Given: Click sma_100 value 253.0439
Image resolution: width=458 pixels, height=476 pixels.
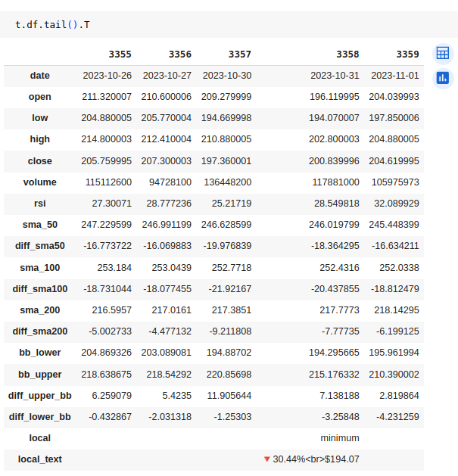Looking at the screenshot, I should pyautogui.click(x=172, y=268).
